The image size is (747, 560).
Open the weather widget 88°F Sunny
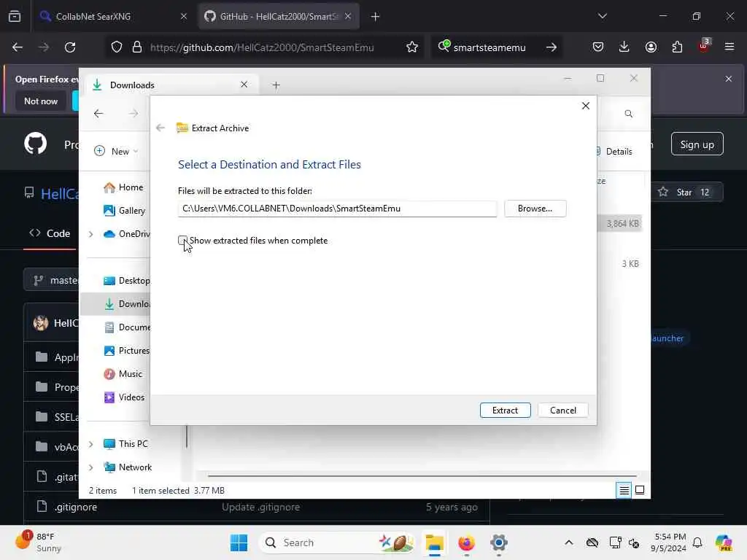38,542
